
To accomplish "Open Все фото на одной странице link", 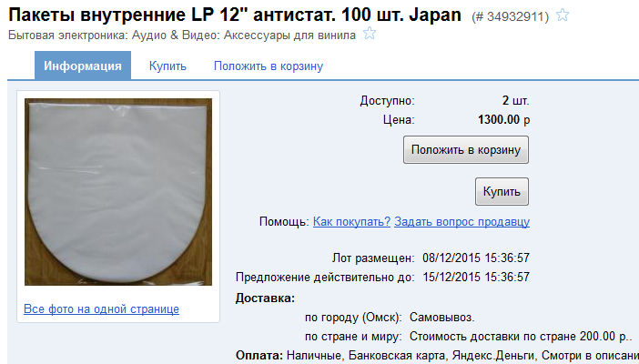I will coord(101,309).
